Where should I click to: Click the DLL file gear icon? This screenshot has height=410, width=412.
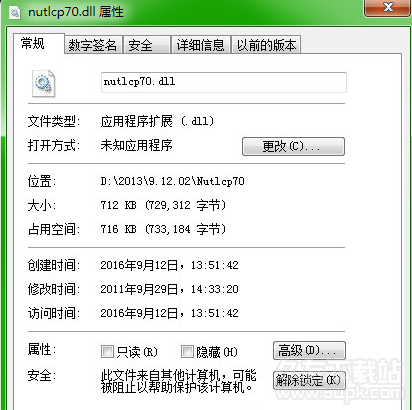pyautogui.click(x=43, y=83)
